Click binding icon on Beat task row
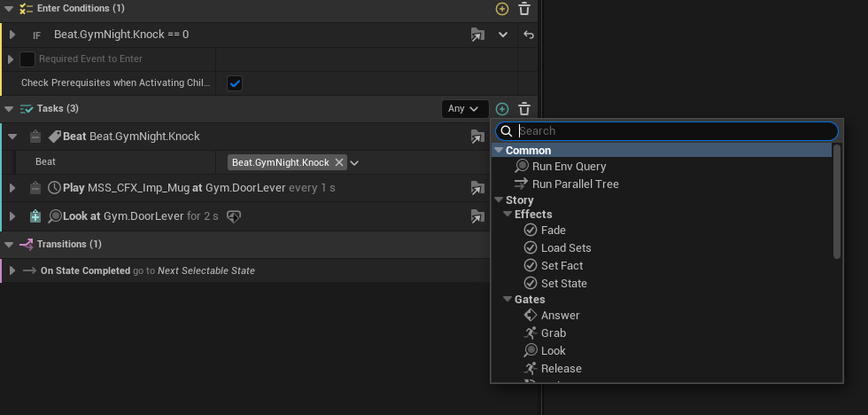 pos(477,137)
